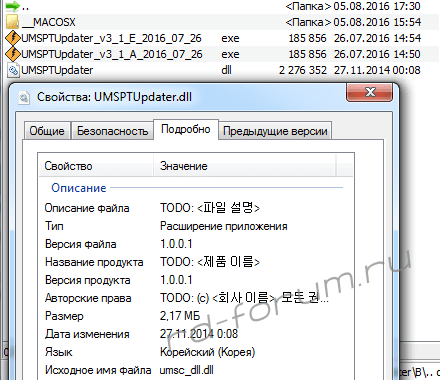Click the green parent directory arrow icon
The height and width of the screenshot is (380, 440).
pyautogui.click(x=12, y=6)
